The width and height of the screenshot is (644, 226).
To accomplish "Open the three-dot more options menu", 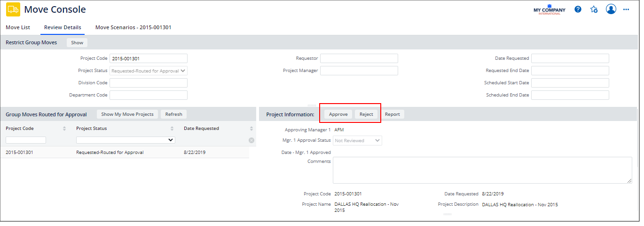I will (x=626, y=9).
